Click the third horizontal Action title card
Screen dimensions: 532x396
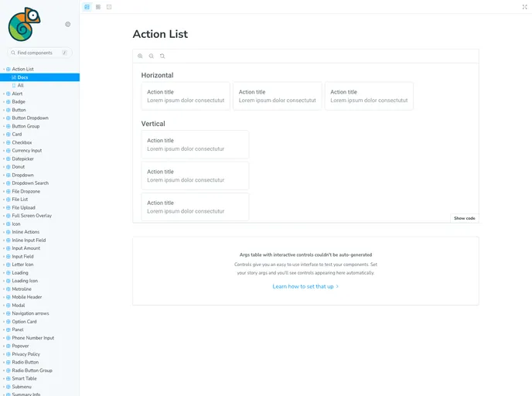pos(369,96)
